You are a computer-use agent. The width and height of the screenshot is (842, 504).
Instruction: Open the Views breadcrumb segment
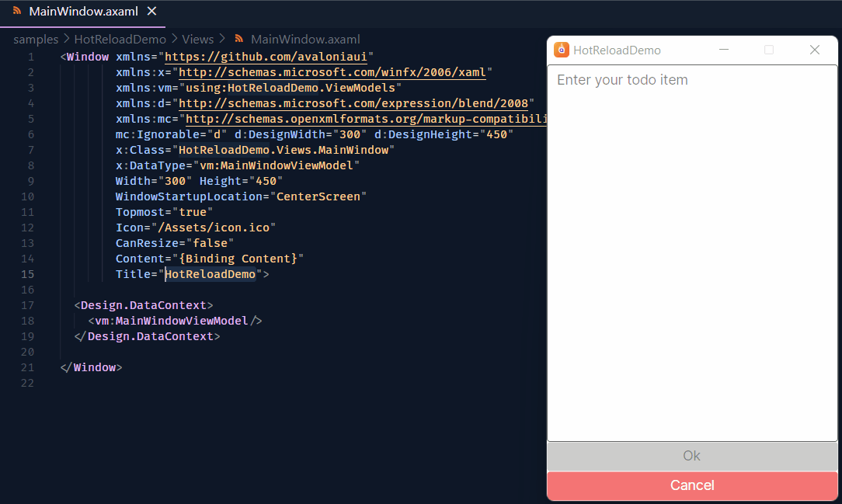tap(197, 39)
